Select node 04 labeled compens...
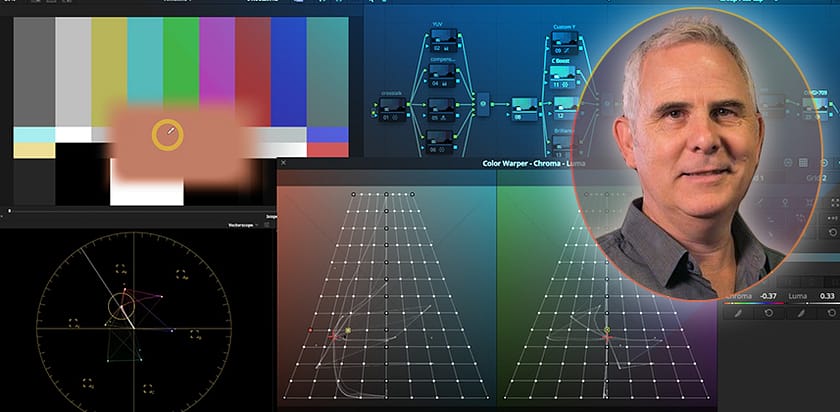The height and width of the screenshot is (412, 840). [x=442, y=75]
